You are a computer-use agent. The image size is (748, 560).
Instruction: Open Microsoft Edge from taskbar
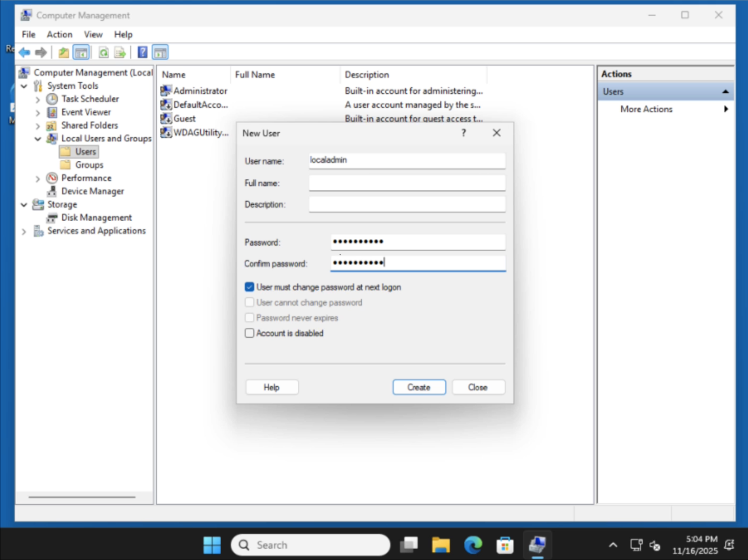pyautogui.click(x=473, y=545)
